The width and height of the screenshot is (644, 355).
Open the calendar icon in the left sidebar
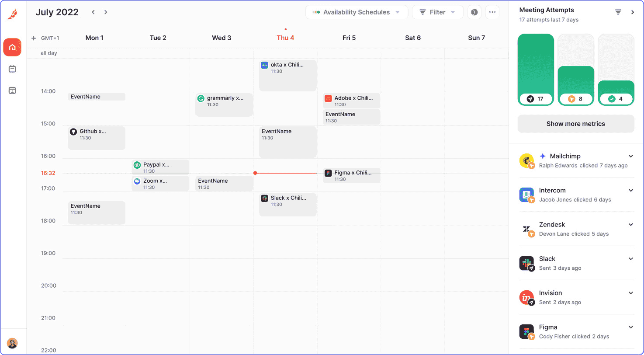point(12,69)
